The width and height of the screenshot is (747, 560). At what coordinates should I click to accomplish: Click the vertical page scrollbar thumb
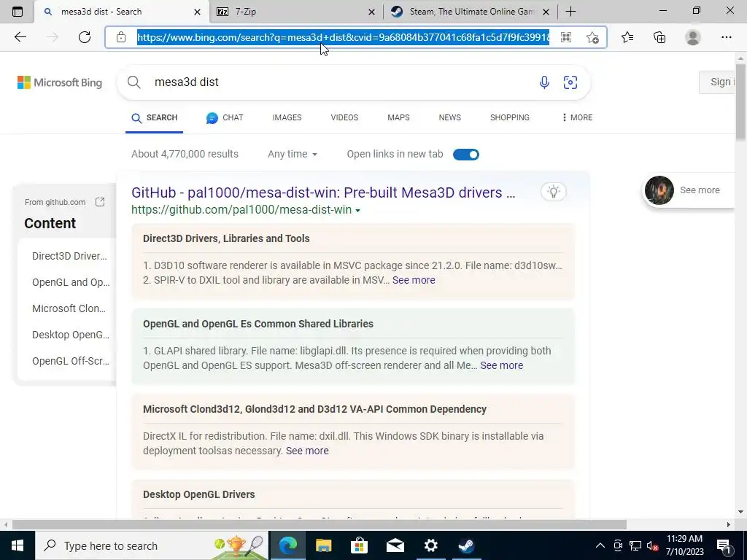[x=741, y=101]
